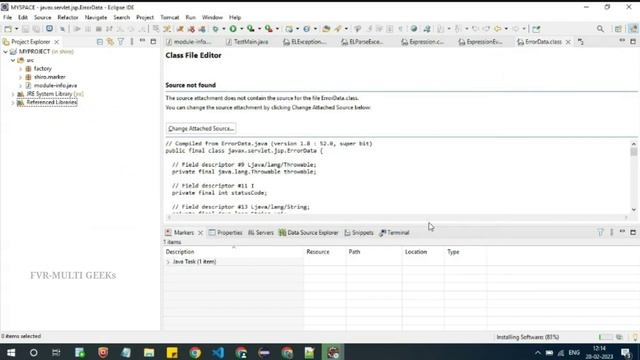Click the Markers filter funnel icon
The height and width of the screenshot is (360, 640).
[600, 232]
